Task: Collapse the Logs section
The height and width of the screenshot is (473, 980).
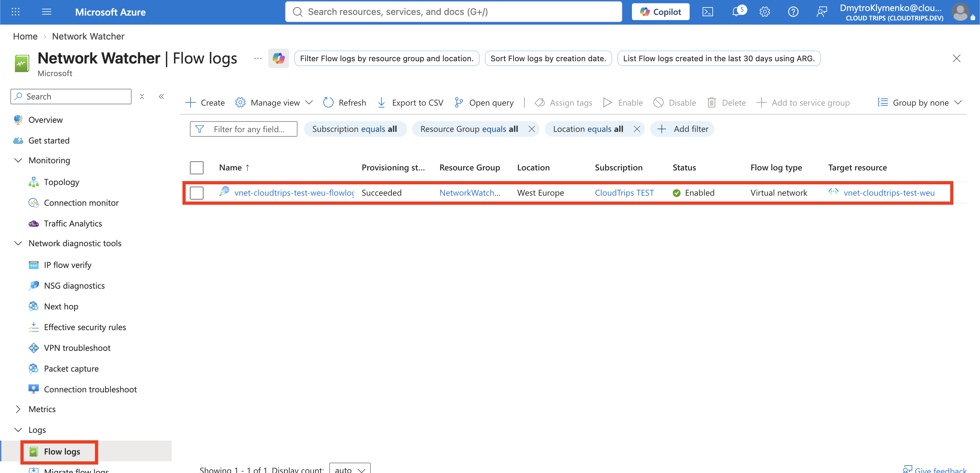Action: point(18,430)
